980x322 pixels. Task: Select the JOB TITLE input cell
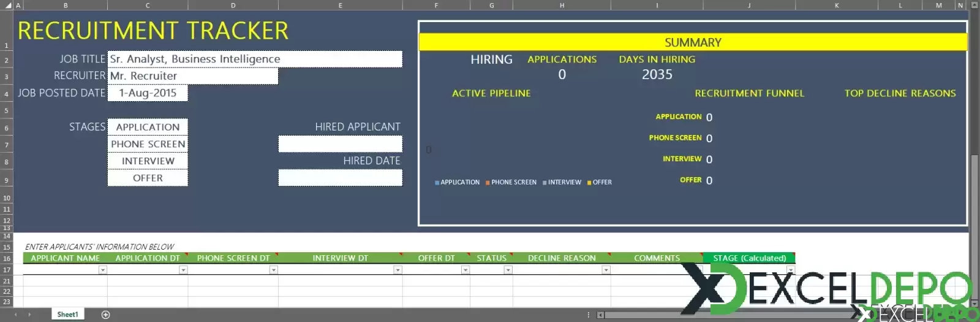255,59
